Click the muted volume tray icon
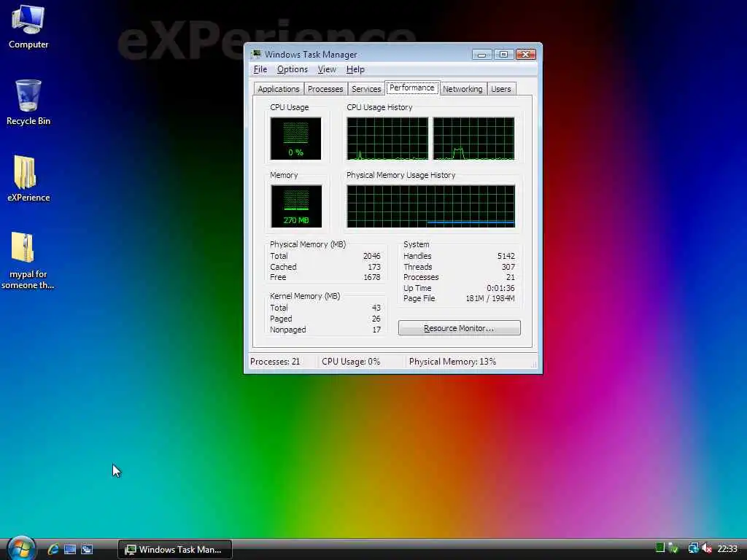 click(x=707, y=548)
